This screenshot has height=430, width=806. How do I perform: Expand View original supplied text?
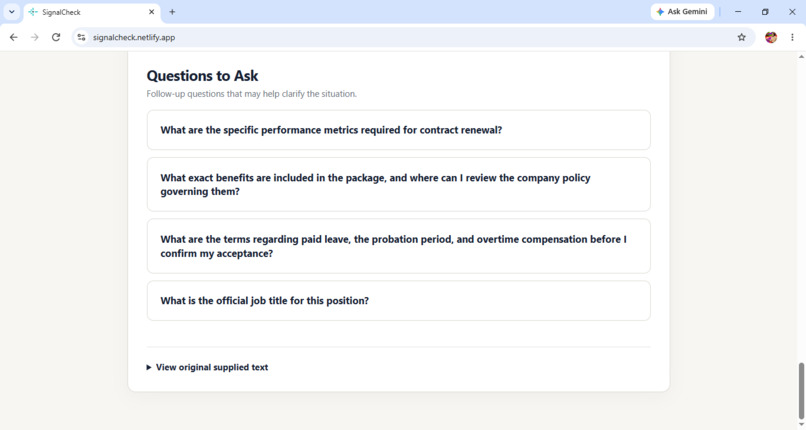pos(207,367)
